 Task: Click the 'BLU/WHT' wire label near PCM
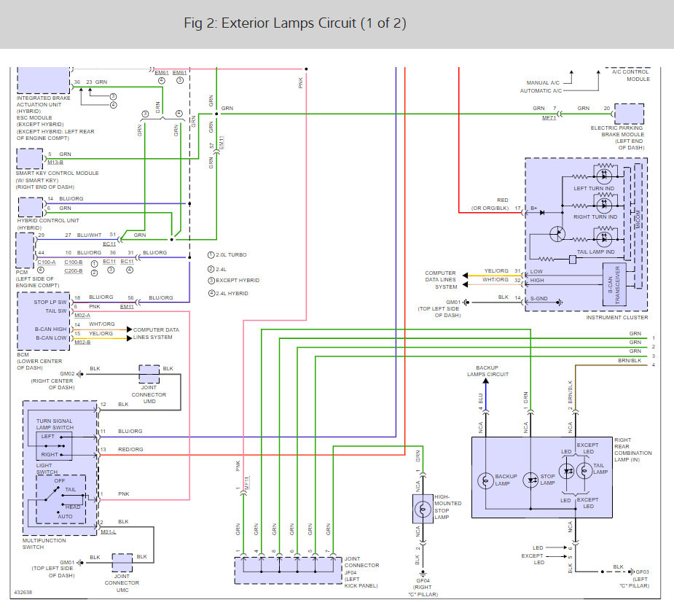(x=90, y=235)
